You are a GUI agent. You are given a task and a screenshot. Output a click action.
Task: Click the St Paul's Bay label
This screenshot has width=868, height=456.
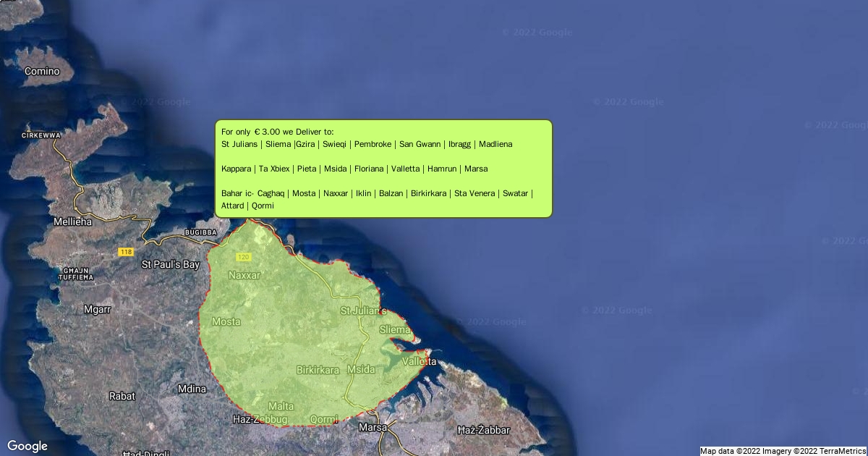[x=170, y=264]
